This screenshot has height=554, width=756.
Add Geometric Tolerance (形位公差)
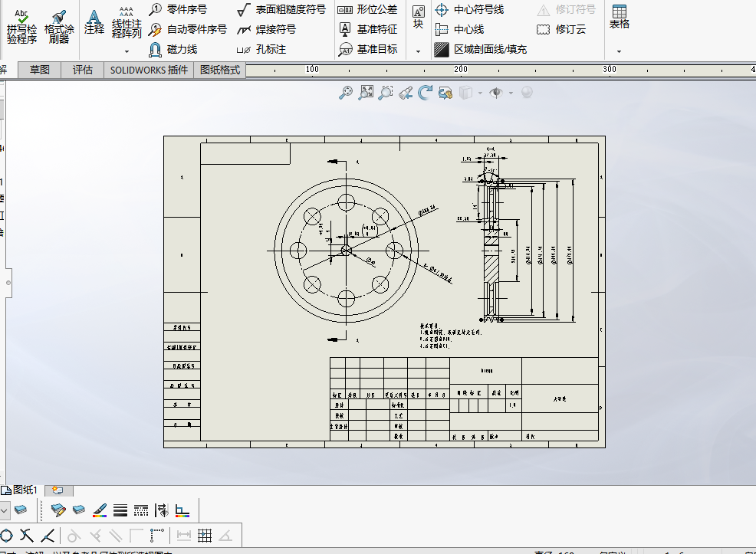pyautogui.click(x=367, y=9)
